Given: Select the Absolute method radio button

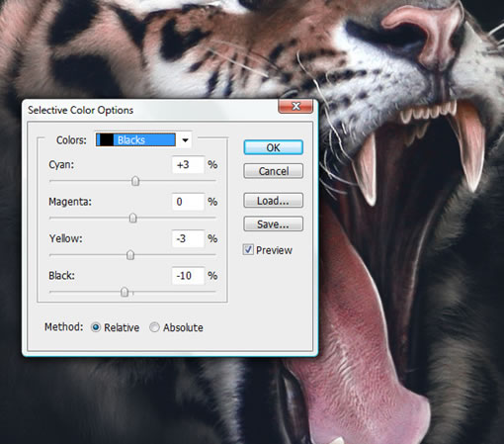Looking at the screenshot, I should coord(154,327).
